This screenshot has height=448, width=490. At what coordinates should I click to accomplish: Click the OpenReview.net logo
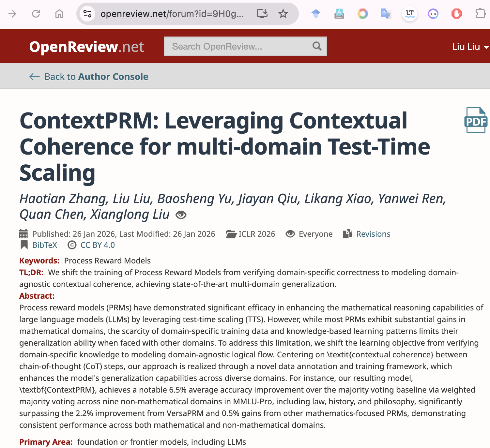[x=86, y=47]
